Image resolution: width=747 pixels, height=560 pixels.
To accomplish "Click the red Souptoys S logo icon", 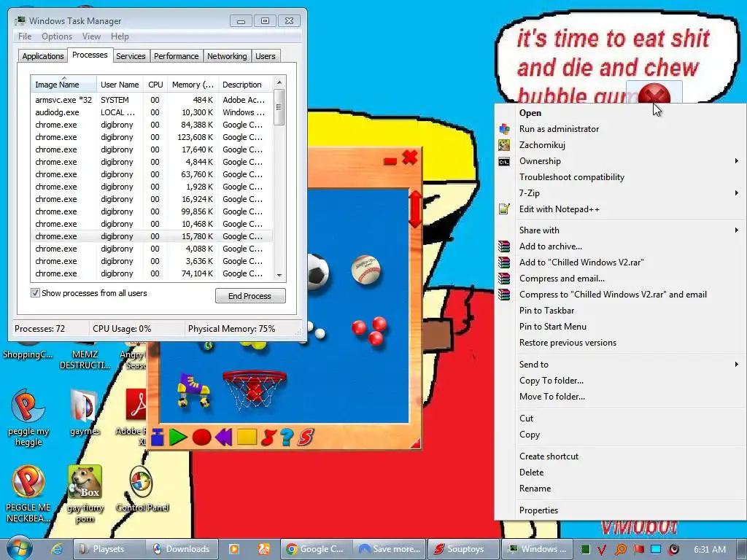I will (306, 437).
